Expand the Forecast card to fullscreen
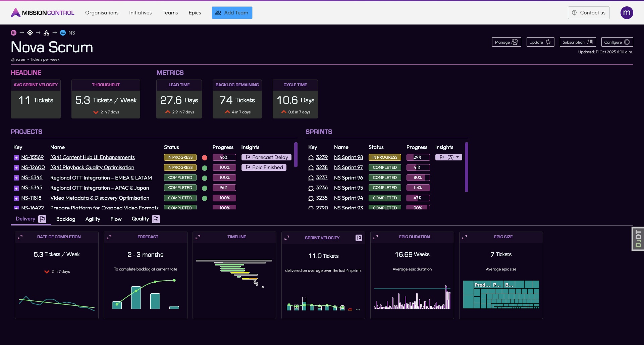Screen dimensions: 644x345 (x=109, y=237)
